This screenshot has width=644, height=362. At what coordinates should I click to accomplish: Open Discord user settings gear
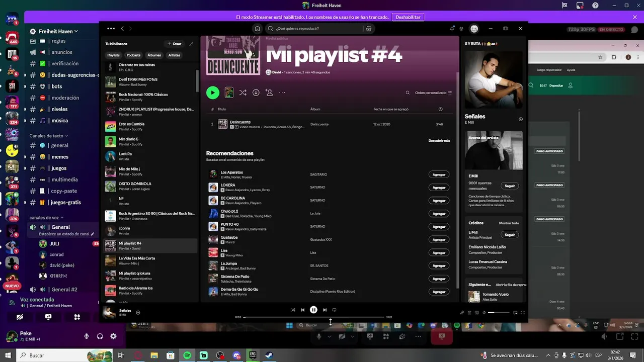[x=113, y=336]
